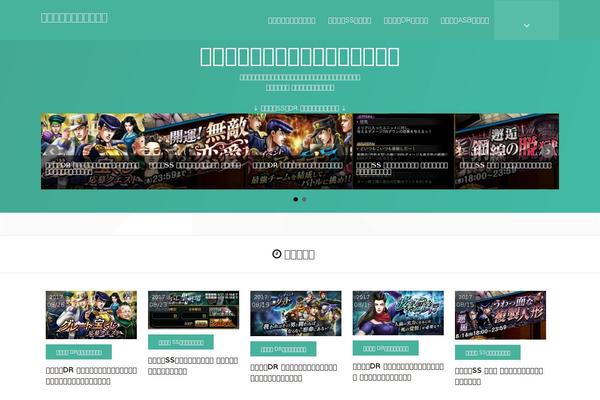Go to the site title link in the header

(x=74, y=18)
